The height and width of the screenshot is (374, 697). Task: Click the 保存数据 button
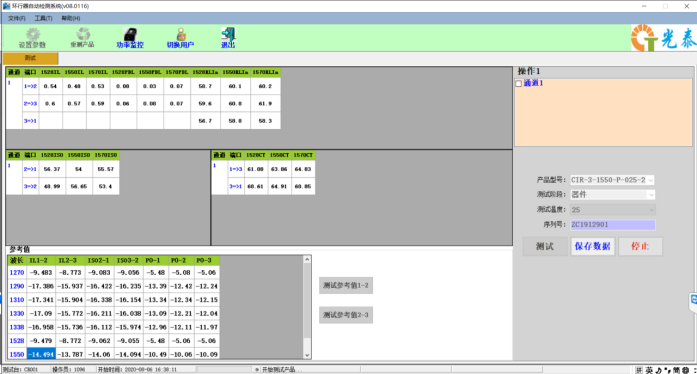pos(593,246)
